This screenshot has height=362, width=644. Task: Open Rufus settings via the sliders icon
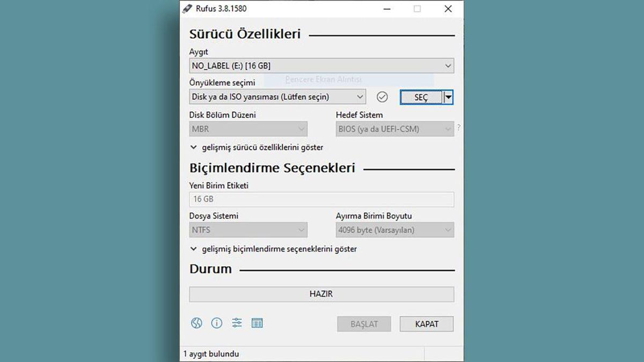237,323
